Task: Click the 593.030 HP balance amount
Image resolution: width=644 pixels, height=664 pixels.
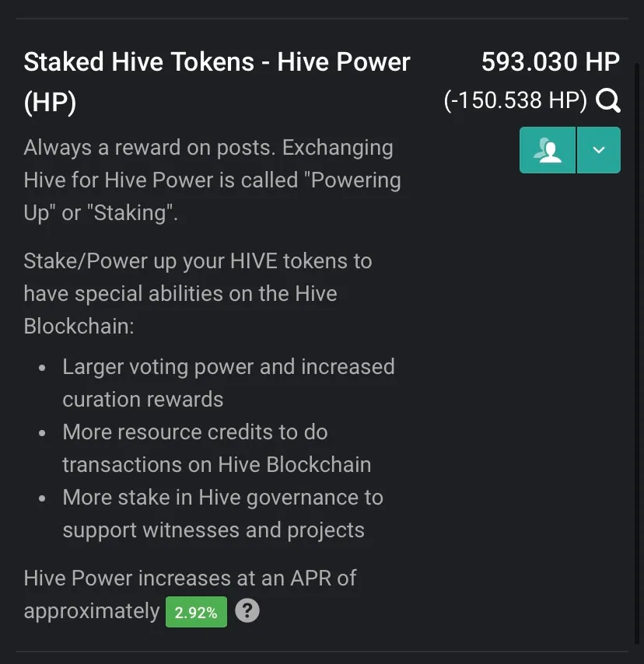Action: coord(551,62)
